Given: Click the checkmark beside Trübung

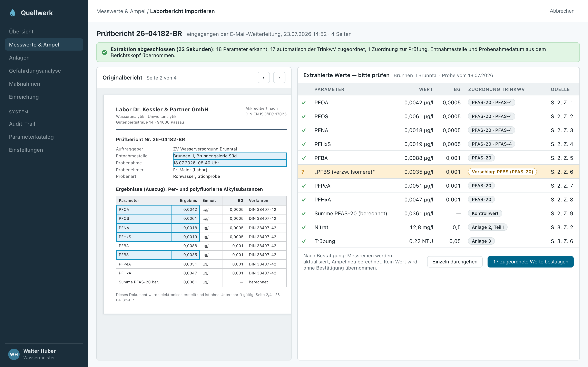Looking at the screenshot, I should (x=304, y=241).
